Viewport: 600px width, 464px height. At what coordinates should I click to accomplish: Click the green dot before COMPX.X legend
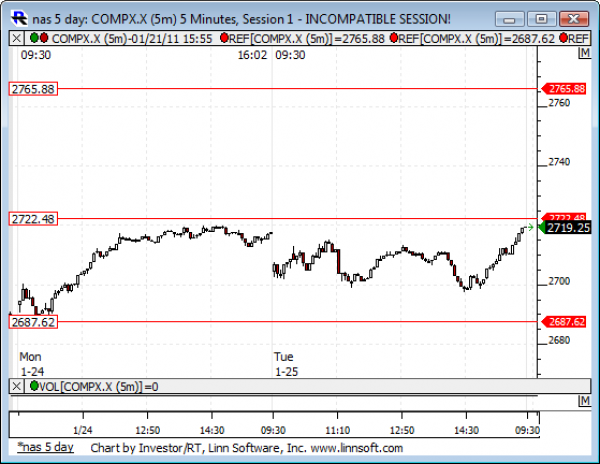pyautogui.click(x=34, y=37)
